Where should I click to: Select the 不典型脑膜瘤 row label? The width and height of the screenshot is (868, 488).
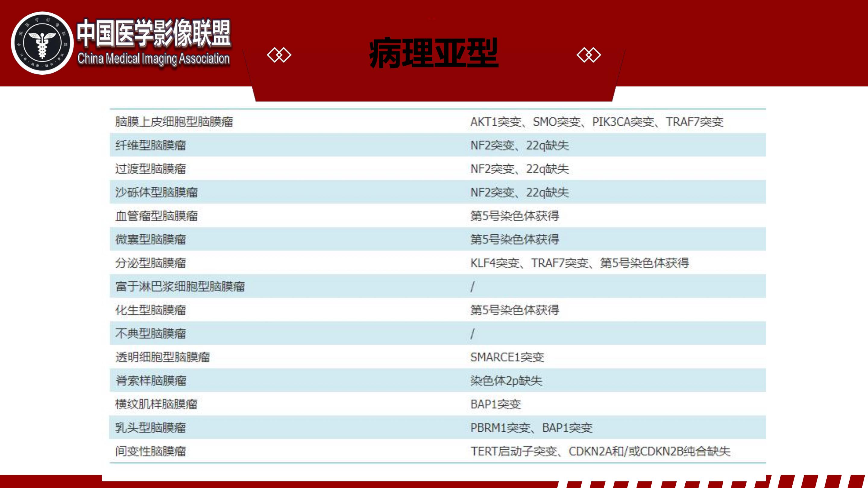click(151, 333)
